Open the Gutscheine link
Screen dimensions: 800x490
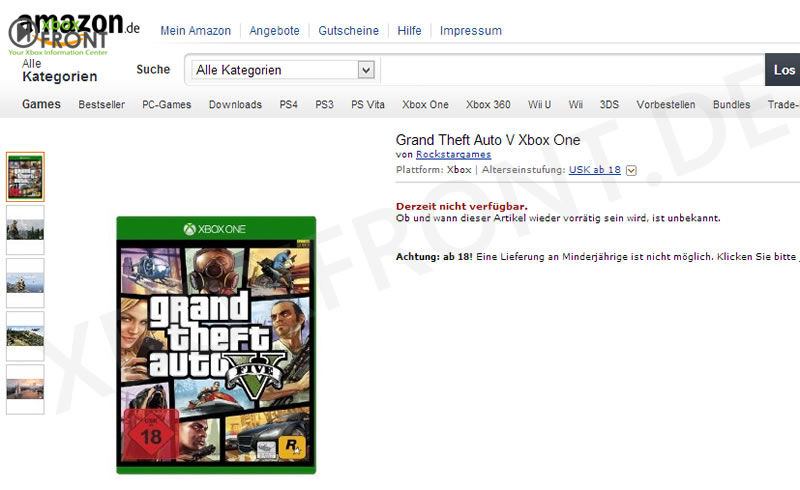(348, 31)
